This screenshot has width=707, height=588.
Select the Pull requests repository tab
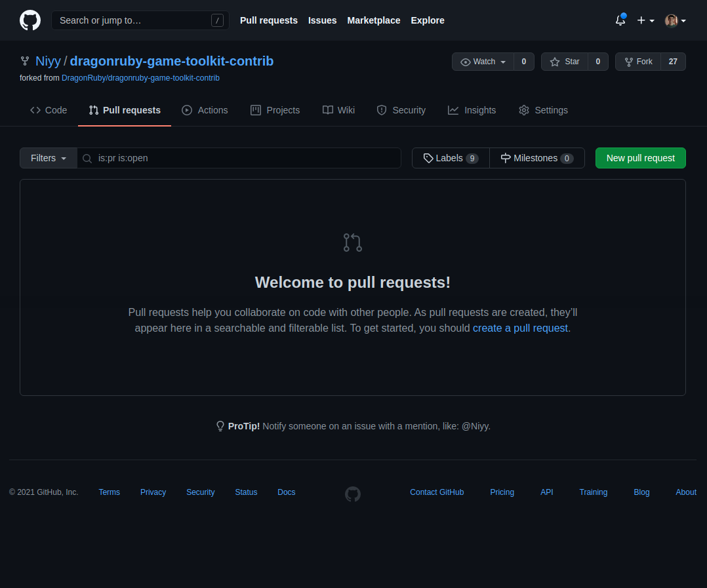point(125,110)
